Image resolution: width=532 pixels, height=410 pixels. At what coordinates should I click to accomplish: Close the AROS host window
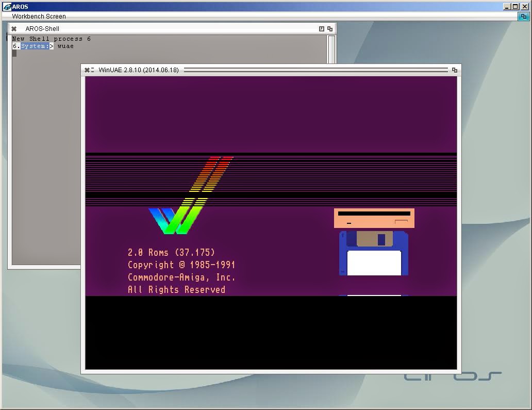pyautogui.click(x=525, y=7)
